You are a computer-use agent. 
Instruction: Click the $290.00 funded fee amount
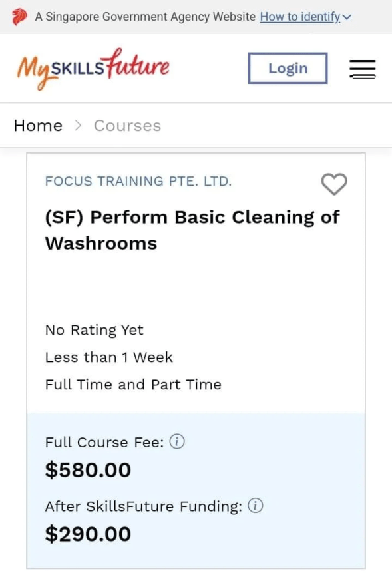(x=88, y=534)
